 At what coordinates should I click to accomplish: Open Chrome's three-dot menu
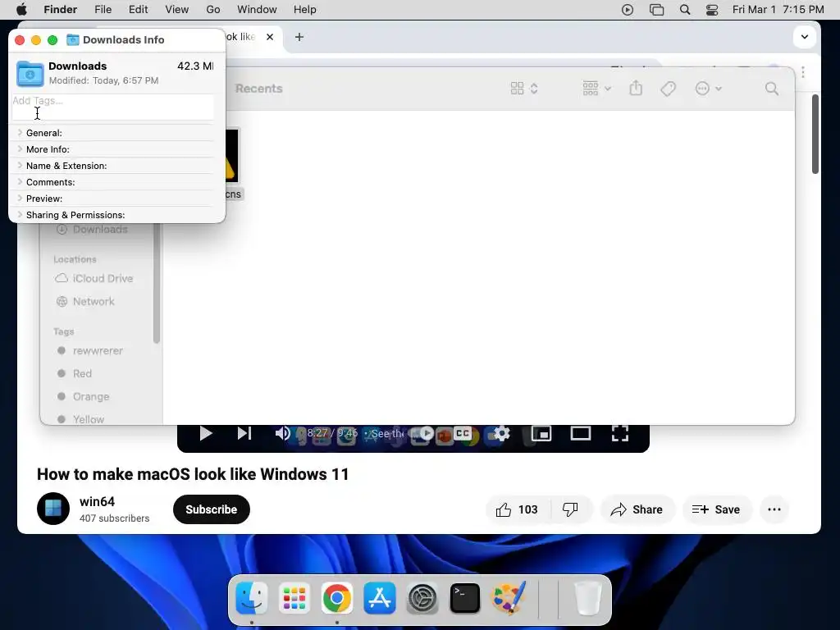point(802,72)
